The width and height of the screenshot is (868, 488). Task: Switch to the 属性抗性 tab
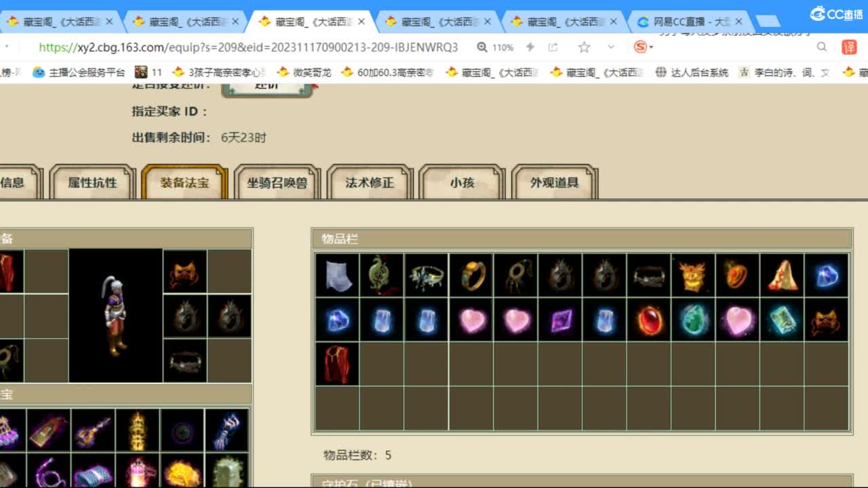92,182
